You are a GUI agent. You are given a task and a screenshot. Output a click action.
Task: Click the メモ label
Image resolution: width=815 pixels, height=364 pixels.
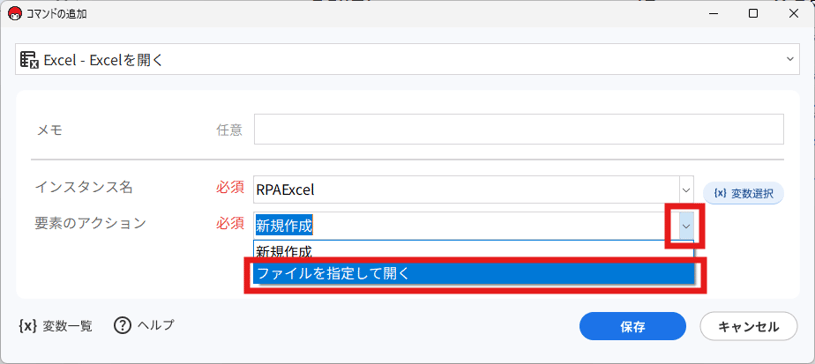pos(49,129)
